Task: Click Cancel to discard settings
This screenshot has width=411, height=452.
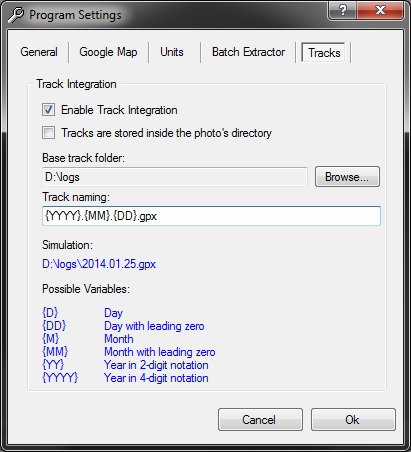Action: [260, 420]
